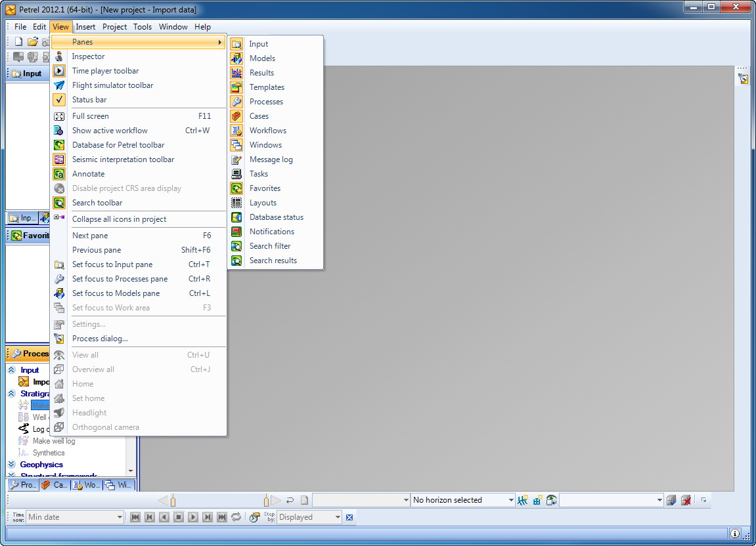Show the active workflow
Screen dimensions: 756x546
pyautogui.click(x=139, y=131)
